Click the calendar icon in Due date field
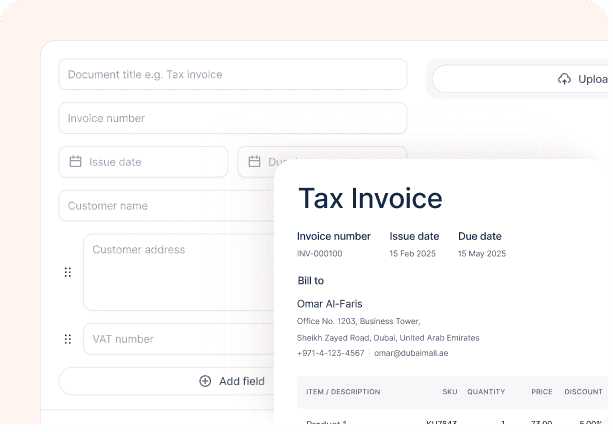Image resolution: width=613 pixels, height=432 pixels. coord(255,161)
